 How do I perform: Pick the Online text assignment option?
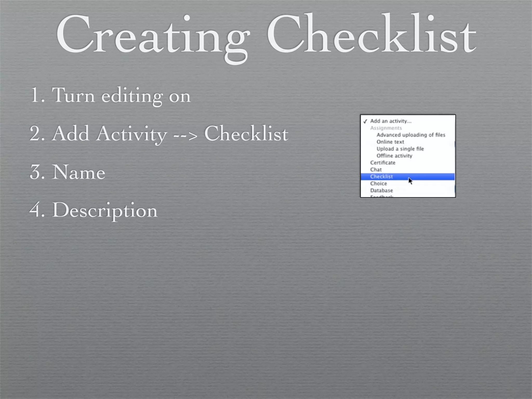click(390, 142)
